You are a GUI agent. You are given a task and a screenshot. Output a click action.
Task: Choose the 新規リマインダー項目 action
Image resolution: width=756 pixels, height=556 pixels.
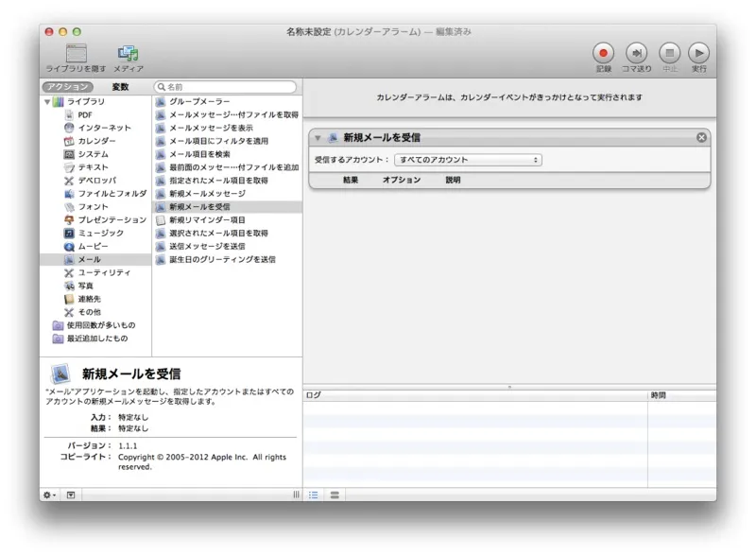coord(207,219)
